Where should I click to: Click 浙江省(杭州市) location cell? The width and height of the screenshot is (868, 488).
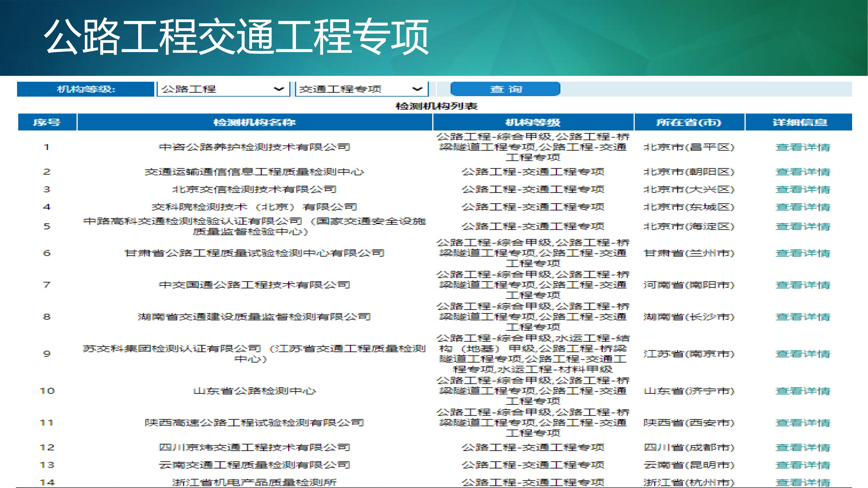689,482
